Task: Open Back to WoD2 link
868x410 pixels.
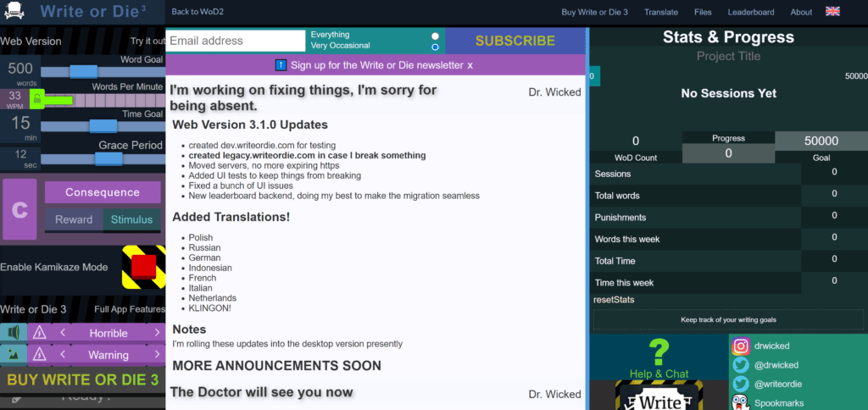Action: [198, 12]
